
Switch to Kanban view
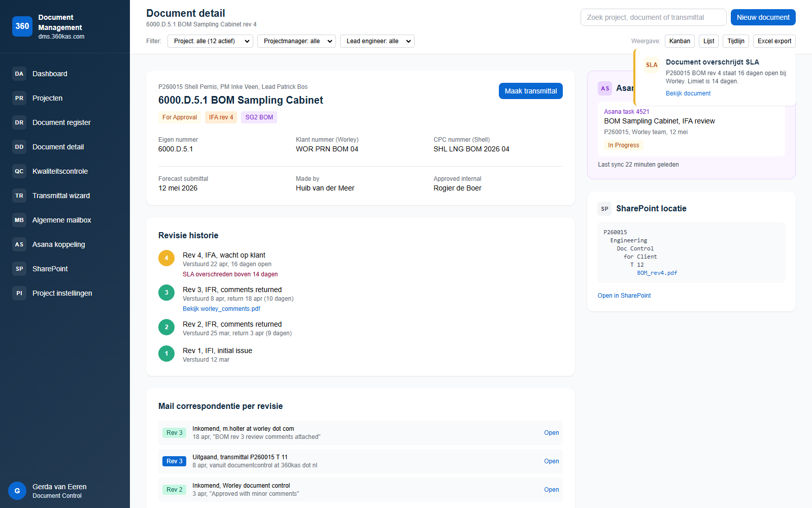coord(680,41)
